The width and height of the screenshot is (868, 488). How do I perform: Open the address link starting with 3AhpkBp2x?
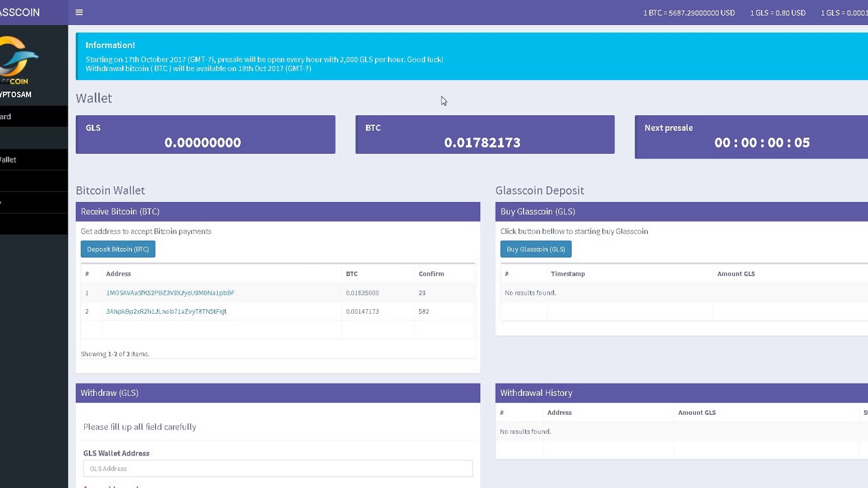pyautogui.click(x=166, y=311)
